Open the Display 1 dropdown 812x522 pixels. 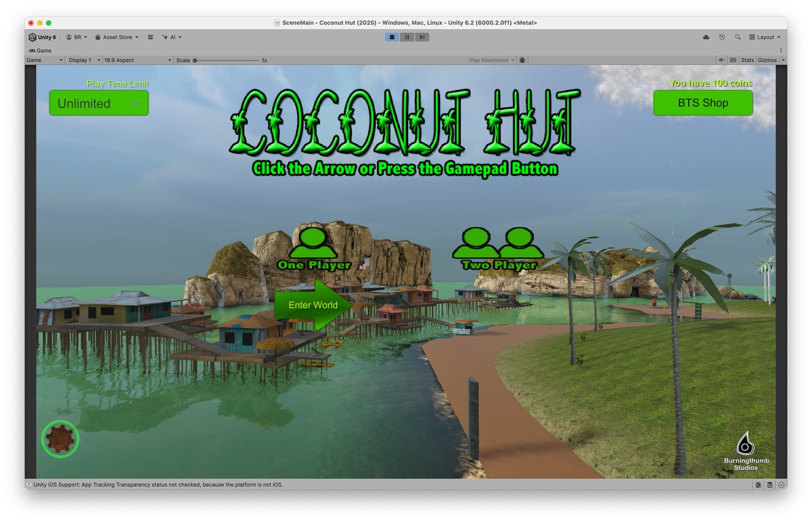[x=84, y=60]
